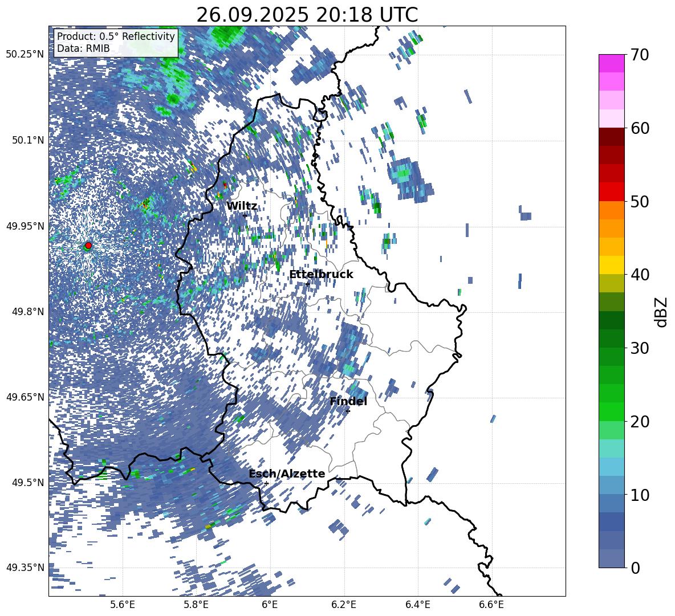Click the Esch/Alzette city label

click(287, 474)
